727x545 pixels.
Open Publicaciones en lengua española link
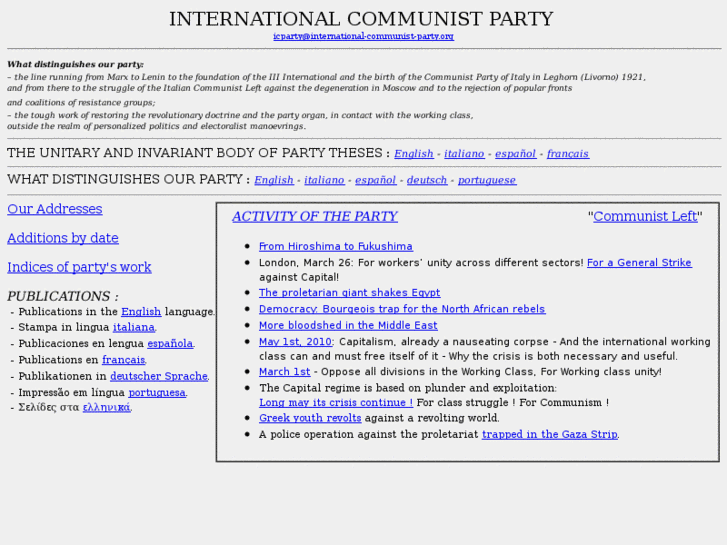170,344
